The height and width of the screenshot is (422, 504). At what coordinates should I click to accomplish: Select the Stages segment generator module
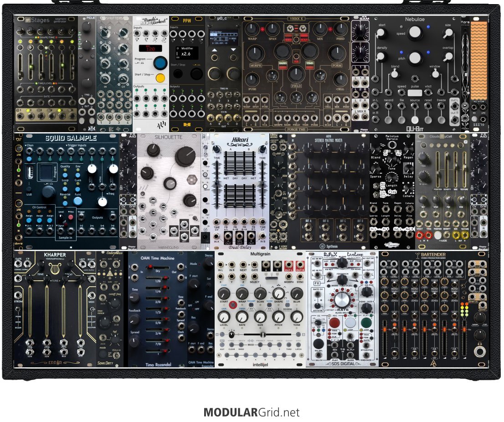coord(46,74)
